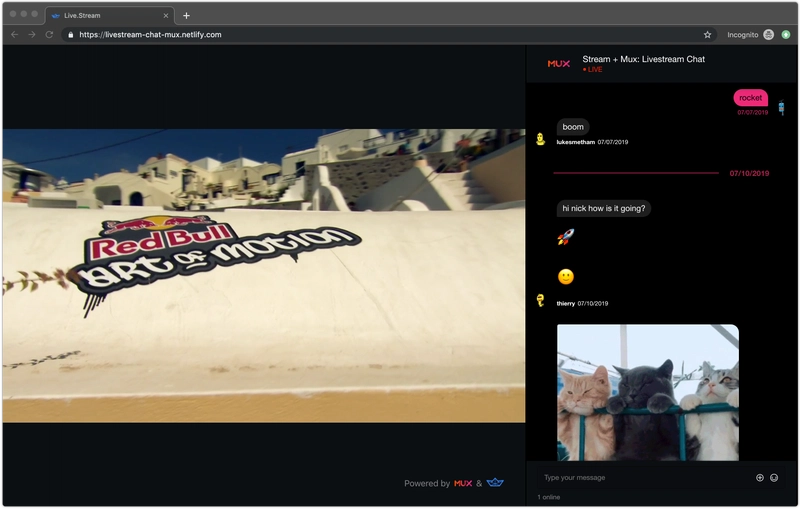800x509 pixels.
Task: Click the green extension icon beside Incognito
Action: [786, 35]
